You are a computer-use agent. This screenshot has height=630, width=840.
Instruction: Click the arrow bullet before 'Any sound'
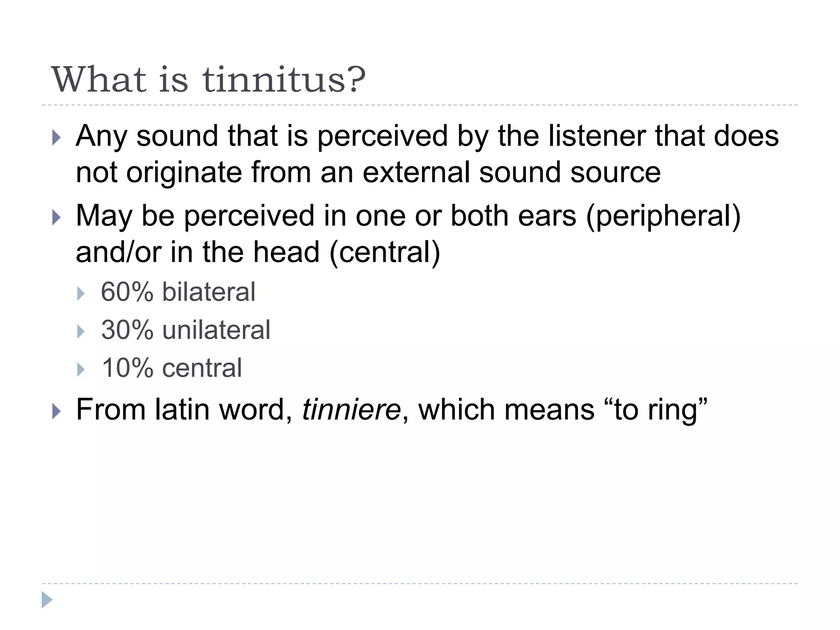[x=57, y=138]
